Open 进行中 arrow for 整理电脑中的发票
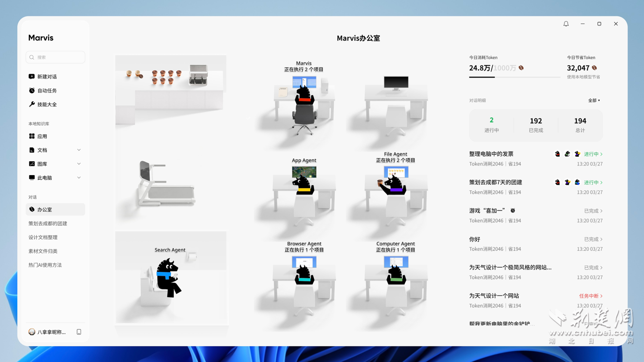The height and width of the screenshot is (362, 644). [x=601, y=154]
